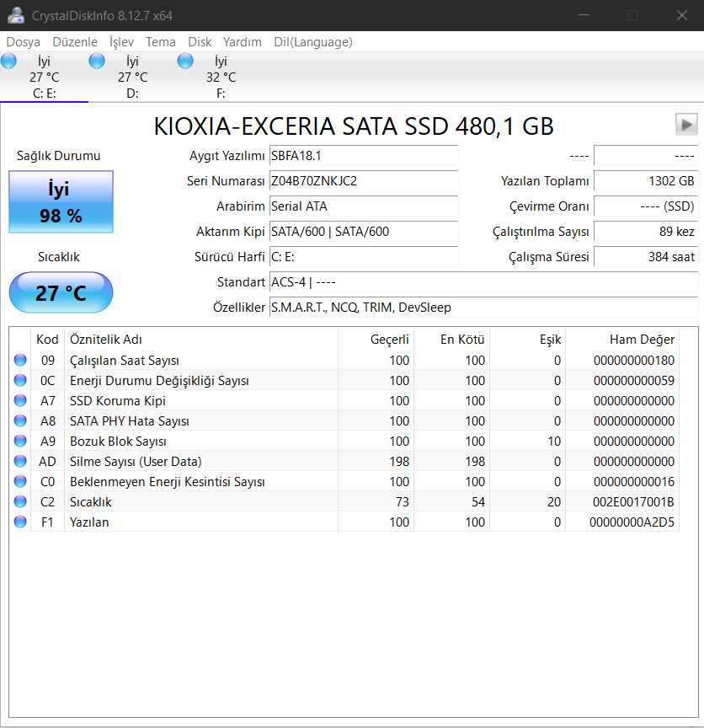This screenshot has width=704, height=728.
Task: Click status orb of attribute A7
Action: tap(20, 400)
